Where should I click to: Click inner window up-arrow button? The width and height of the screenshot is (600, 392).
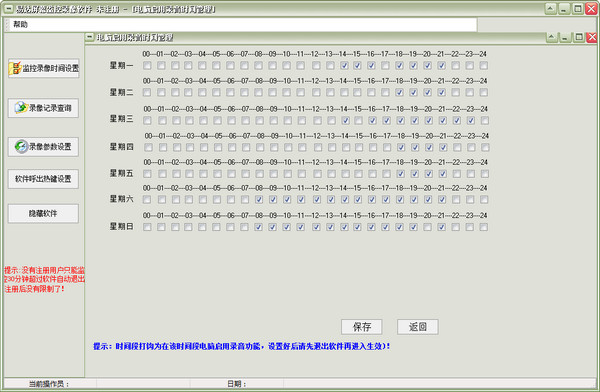coord(551,37)
